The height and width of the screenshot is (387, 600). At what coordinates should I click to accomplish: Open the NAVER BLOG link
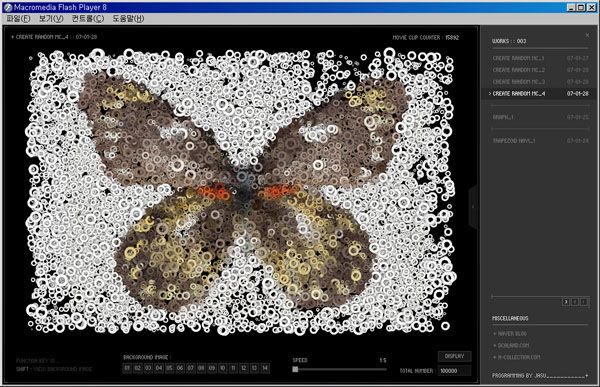[x=512, y=334]
